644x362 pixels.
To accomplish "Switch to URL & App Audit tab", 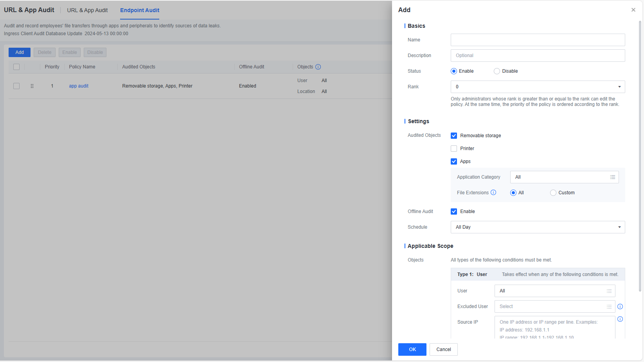I will [x=87, y=10].
